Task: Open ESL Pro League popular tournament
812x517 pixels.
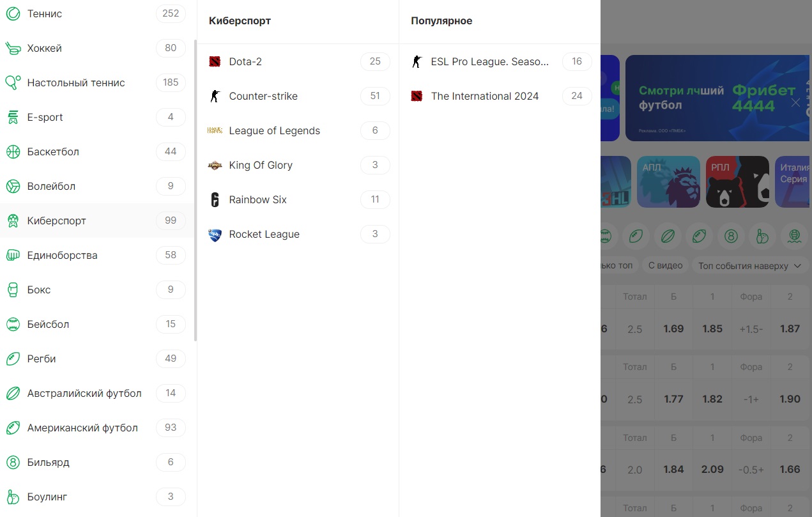Action: coord(500,61)
